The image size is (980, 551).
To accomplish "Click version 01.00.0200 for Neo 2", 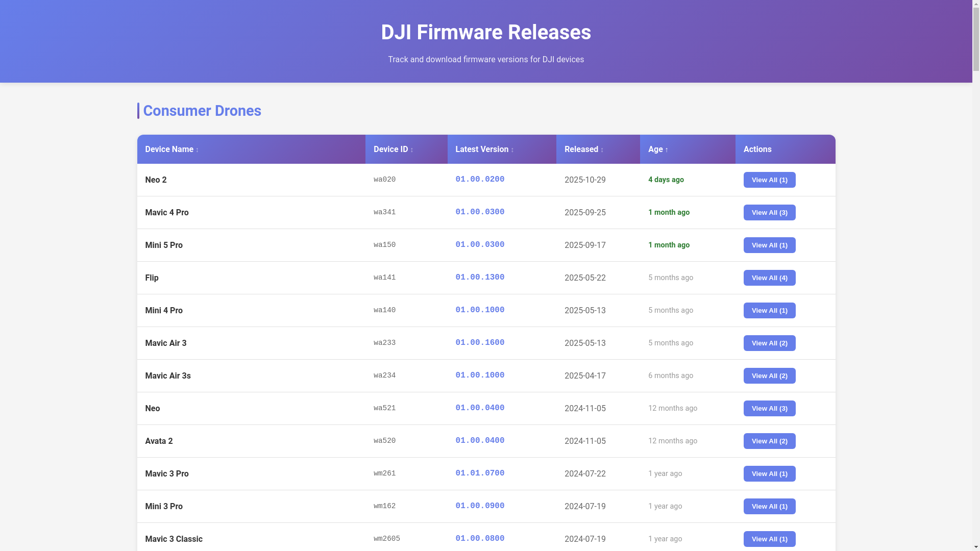I will click(x=480, y=180).
